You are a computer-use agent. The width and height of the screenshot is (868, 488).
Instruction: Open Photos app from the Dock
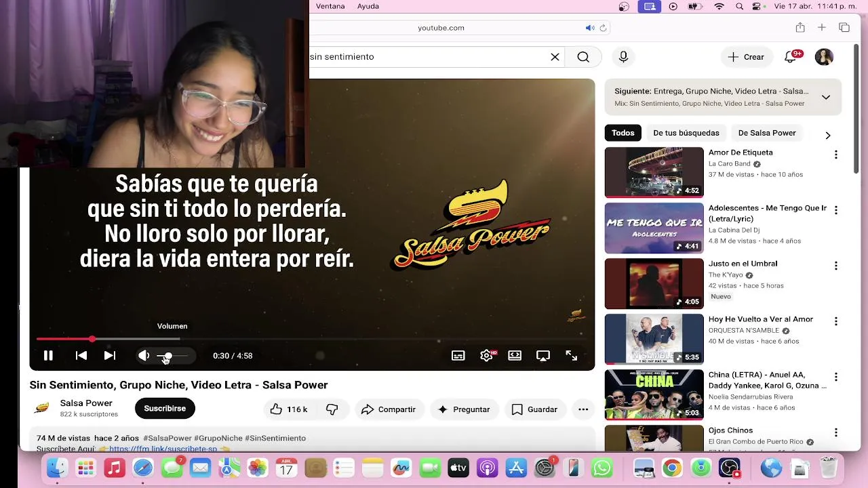(258, 468)
